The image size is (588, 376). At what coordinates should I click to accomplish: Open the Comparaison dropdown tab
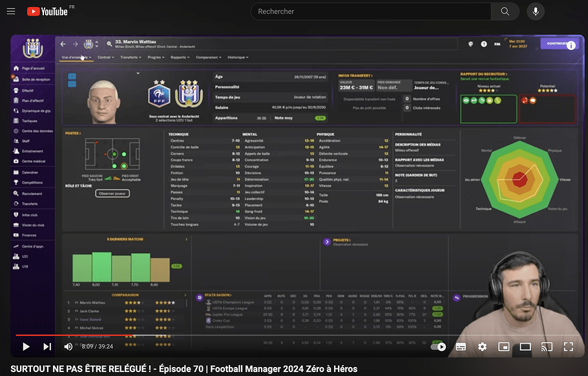[209, 57]
